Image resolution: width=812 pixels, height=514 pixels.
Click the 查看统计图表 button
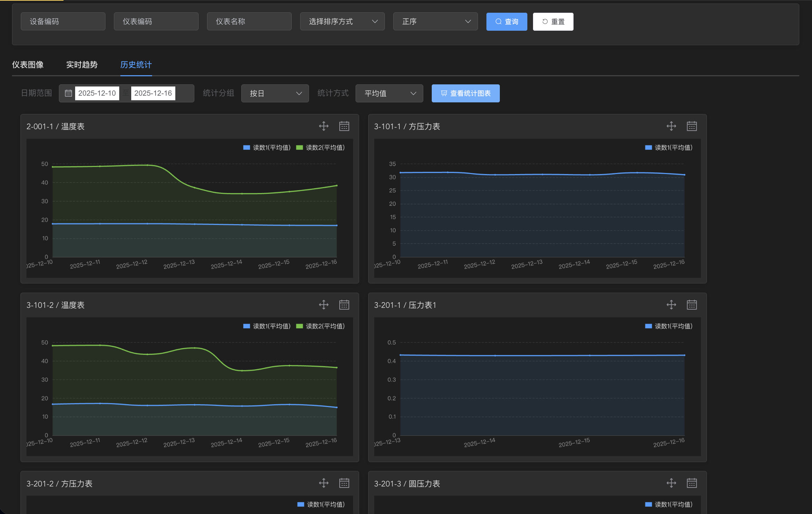pos(465,94)
